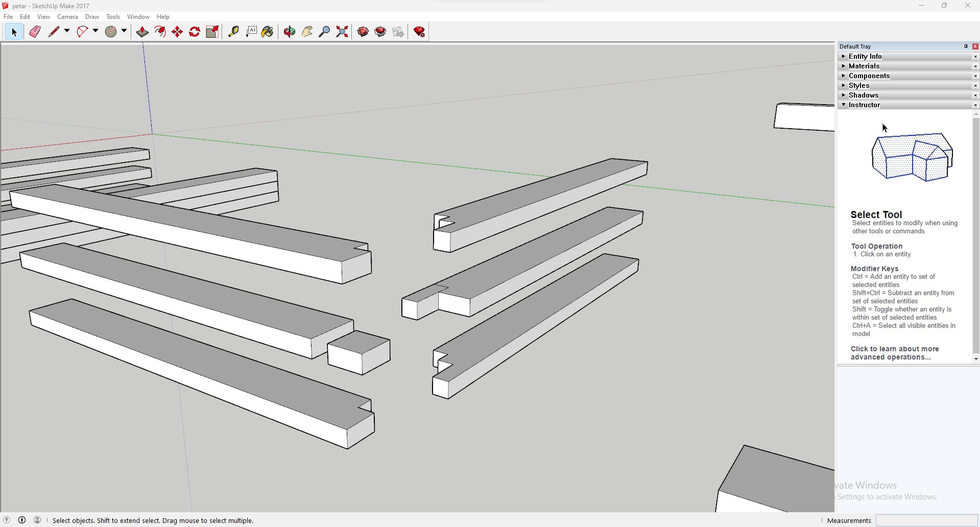This screenshot has width=980, height=527.
Task: Toggle auto-hide pin on Default Tray
Action: 966,46
